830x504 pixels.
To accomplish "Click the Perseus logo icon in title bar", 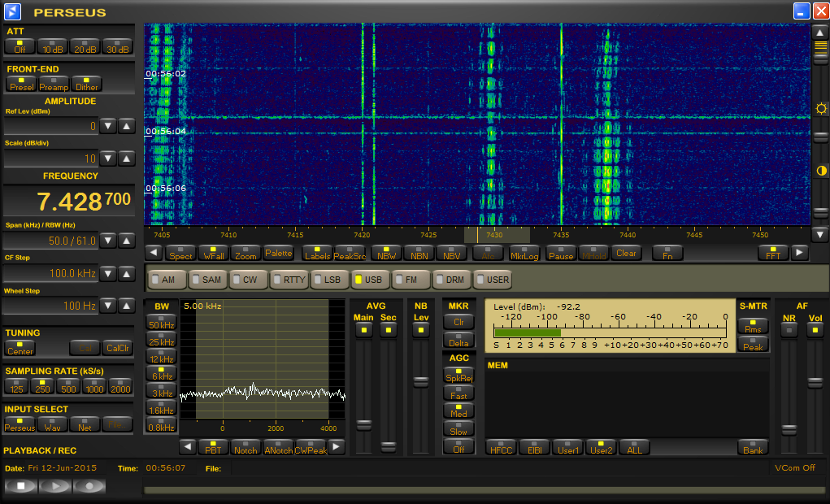I will coord(12,11).
